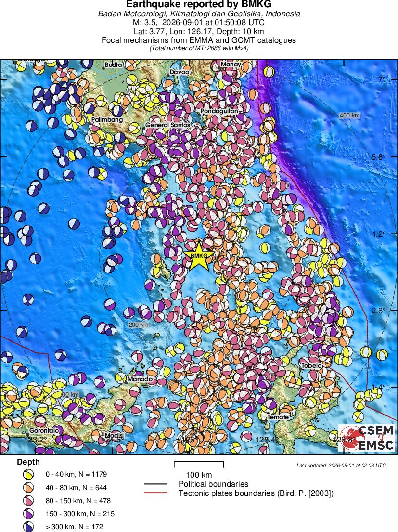Select the Gorontalo city label

44,430
